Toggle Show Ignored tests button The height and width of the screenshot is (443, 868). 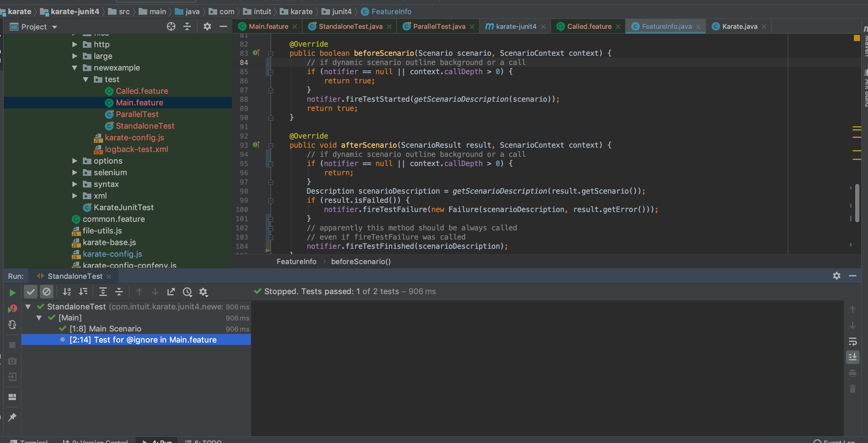click(x=47, y=292)
